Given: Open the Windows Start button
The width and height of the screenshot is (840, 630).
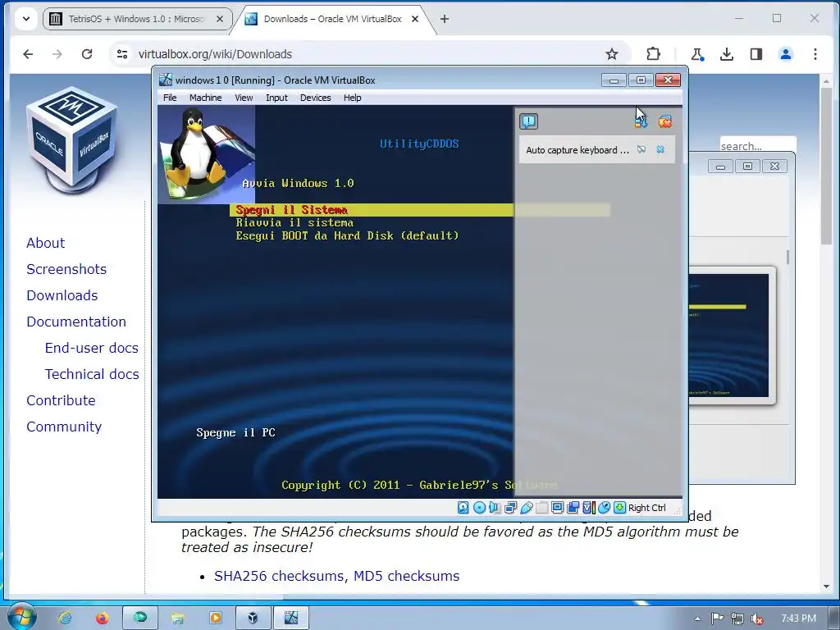Looking at the screenshot, I should pos(21,617).
